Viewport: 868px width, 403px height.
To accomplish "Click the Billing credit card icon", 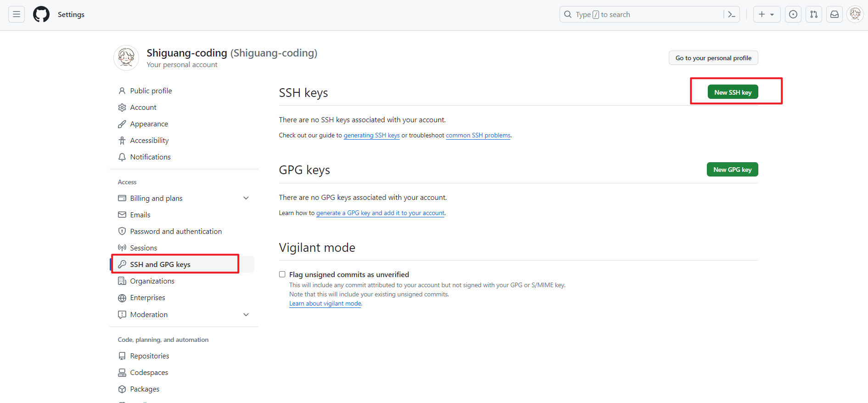I will [122, 198].
